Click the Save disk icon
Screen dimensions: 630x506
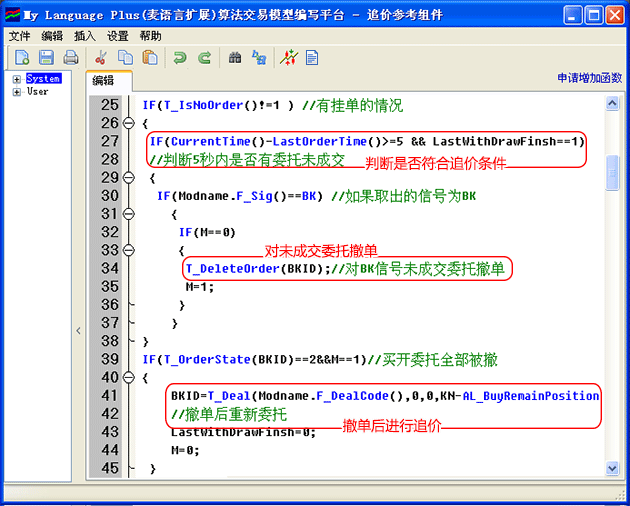46,58
